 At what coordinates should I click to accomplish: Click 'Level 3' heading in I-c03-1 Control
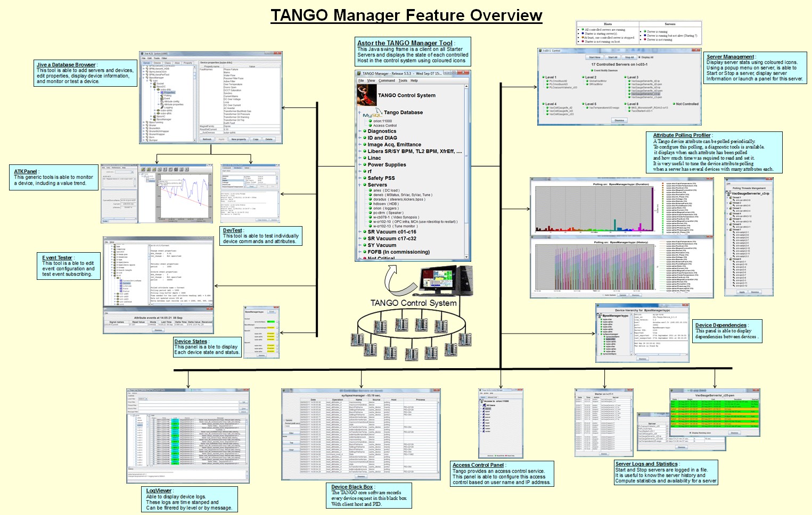(633, 77)
